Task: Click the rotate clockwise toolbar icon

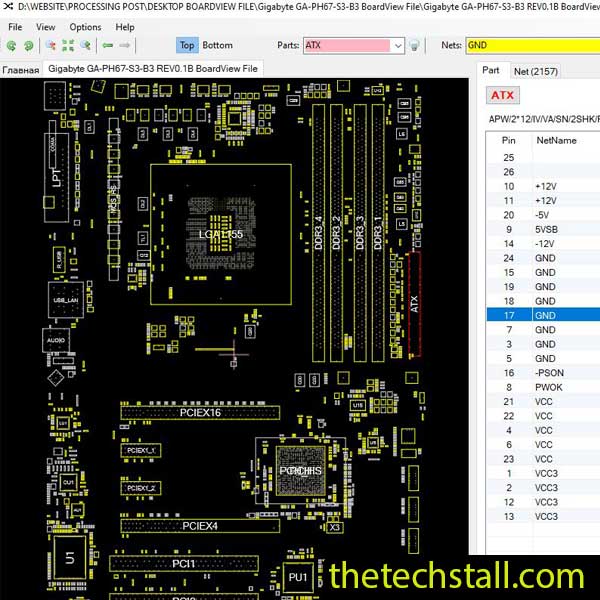Action: pyautogui.click(x=26, y=45)
